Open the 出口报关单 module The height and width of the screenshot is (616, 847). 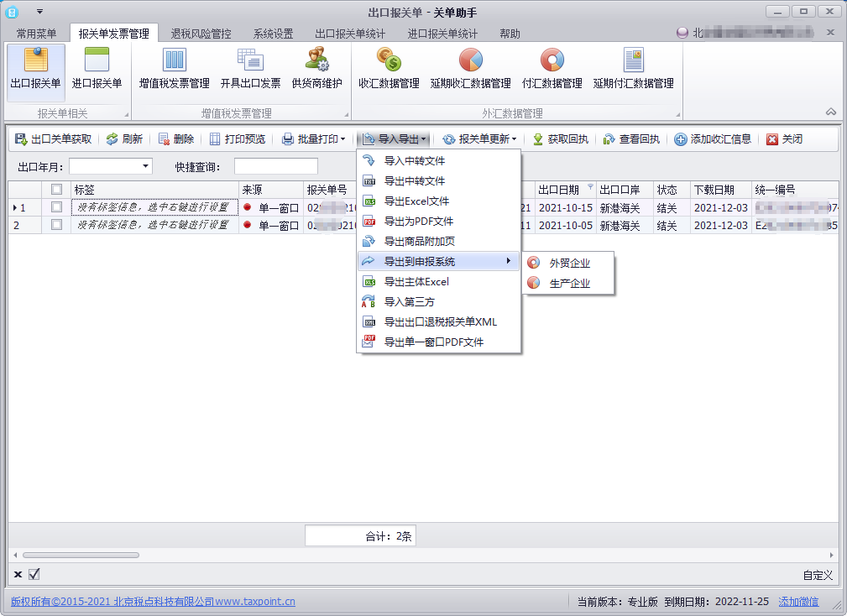(x=35, y=71)
